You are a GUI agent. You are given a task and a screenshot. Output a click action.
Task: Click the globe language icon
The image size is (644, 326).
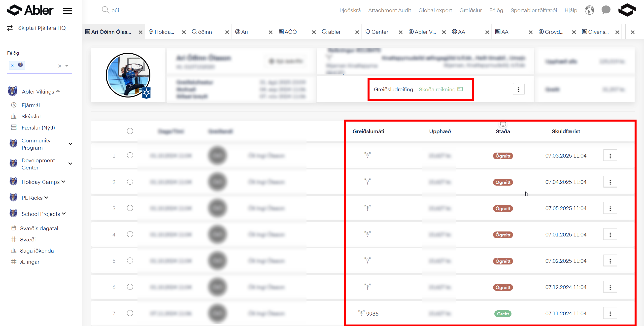tap(589, 10)
